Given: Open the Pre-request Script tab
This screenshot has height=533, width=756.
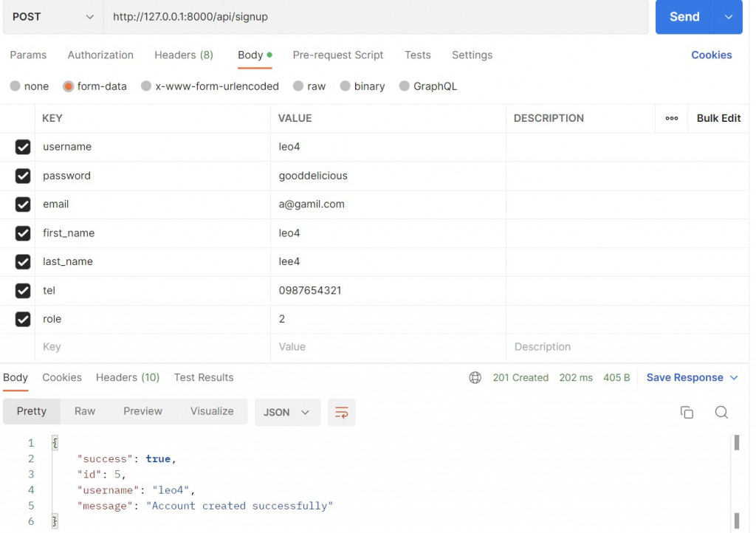Looking at the screenshot, I should (x=338, y=55).
